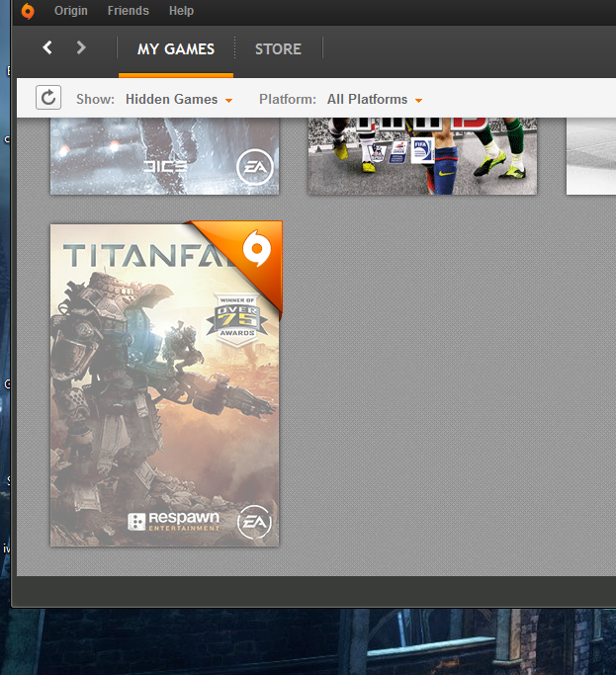Select the partially visible white game tile
The height and width of the screenshot is (675, 616).
coord(591,156)
